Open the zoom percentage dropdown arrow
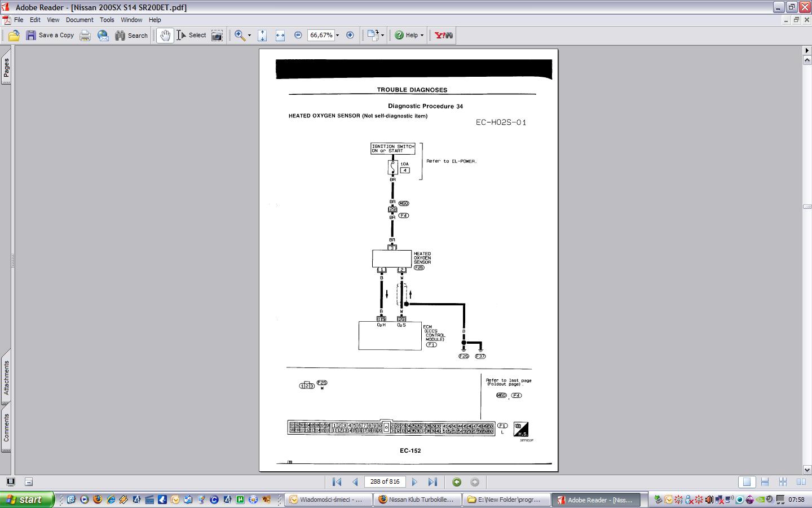The height and width of the screenshot is (508, 812). tap(338, 36)
